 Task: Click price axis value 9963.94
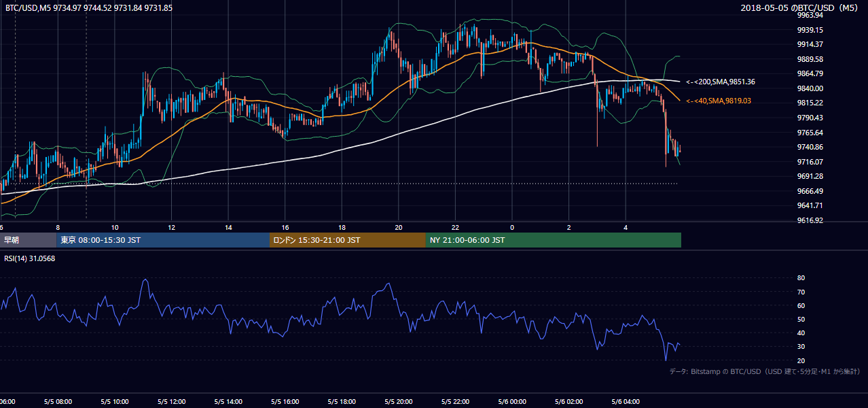810,15
